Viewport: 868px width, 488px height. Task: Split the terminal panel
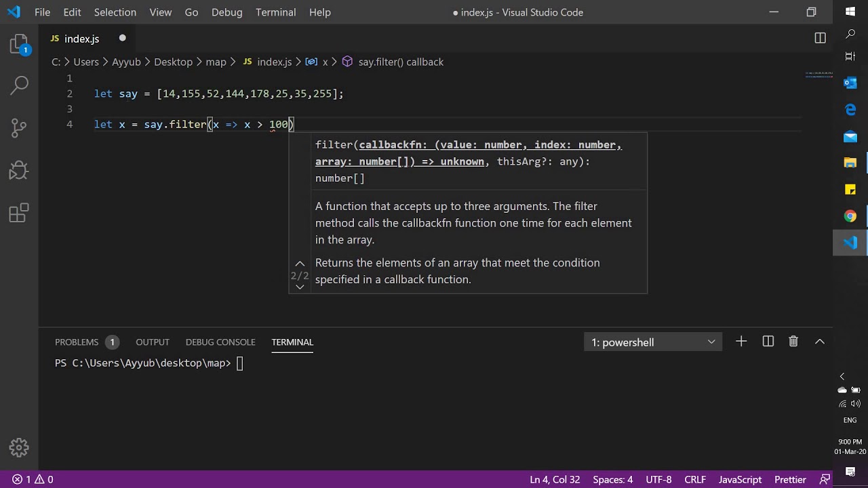(768, 342)
